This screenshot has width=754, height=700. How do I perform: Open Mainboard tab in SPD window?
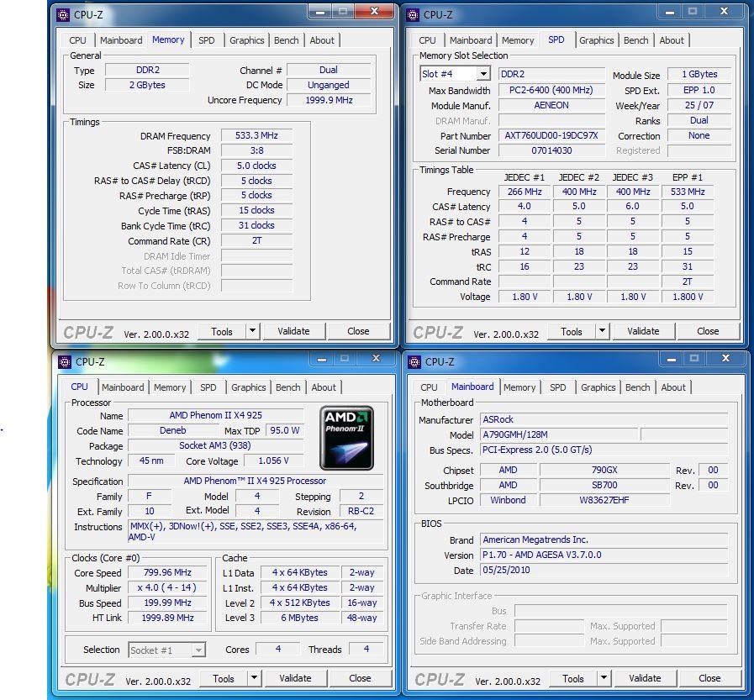(x=471, y=40)
